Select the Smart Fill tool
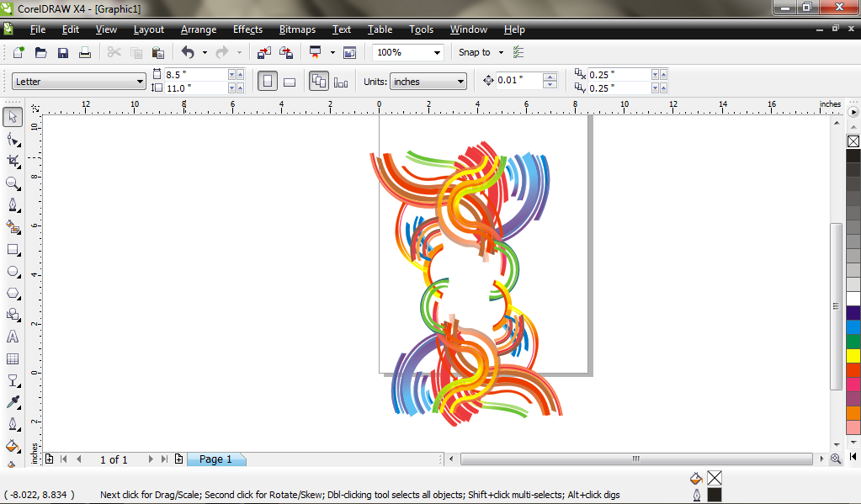861x504 pixels. point(13,227)
